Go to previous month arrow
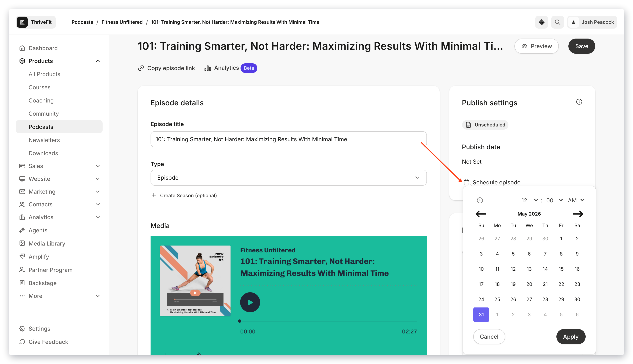Image resolution: width=633 pixels, height=364 pixels. coord(480,214)
